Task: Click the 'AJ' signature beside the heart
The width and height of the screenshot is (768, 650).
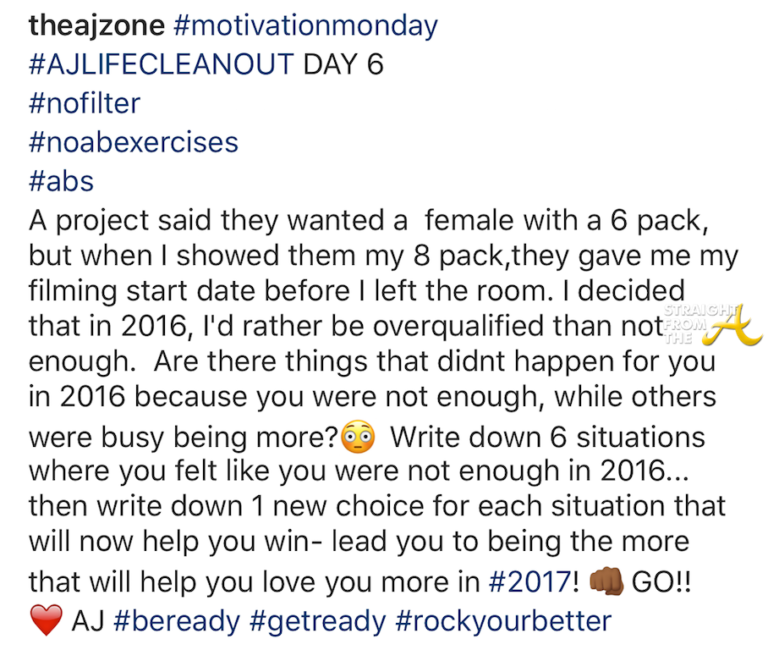Action: tap(89, 621)
